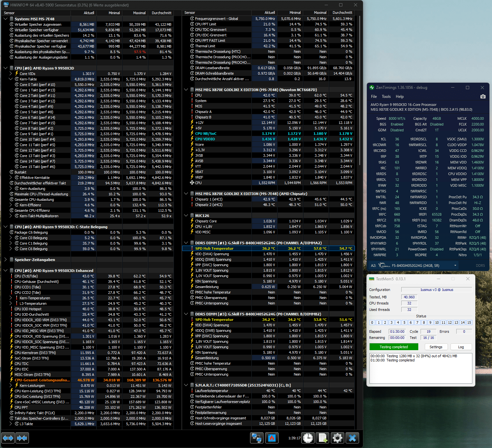Select the Chipsatz 2 (xHCI) row

(268, 205)
